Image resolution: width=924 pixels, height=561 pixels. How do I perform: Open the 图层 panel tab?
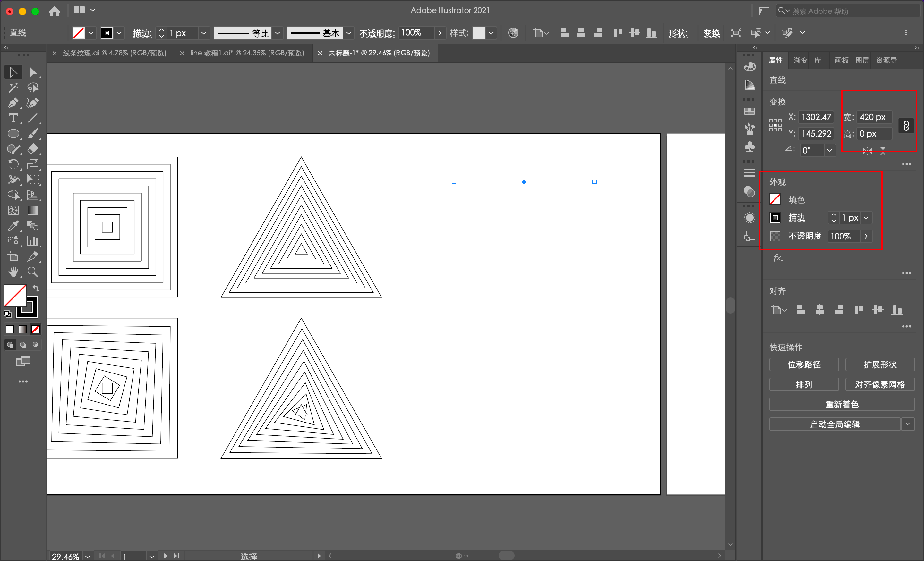862,60
